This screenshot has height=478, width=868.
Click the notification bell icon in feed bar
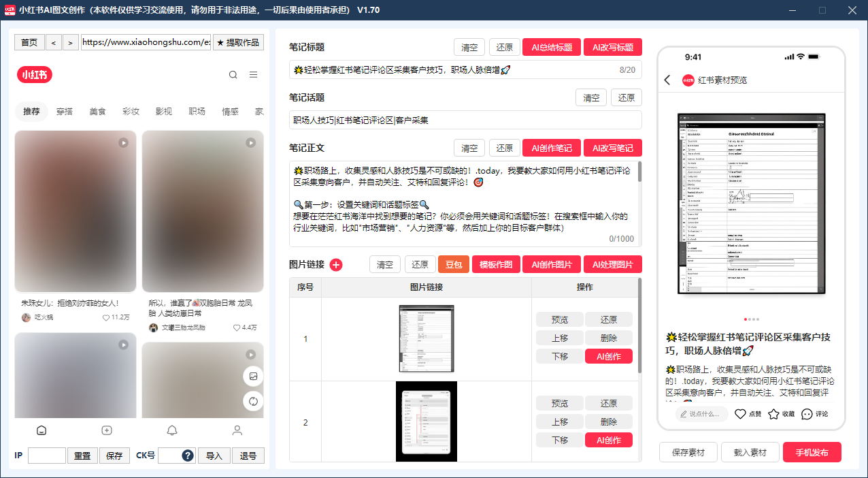172,430
